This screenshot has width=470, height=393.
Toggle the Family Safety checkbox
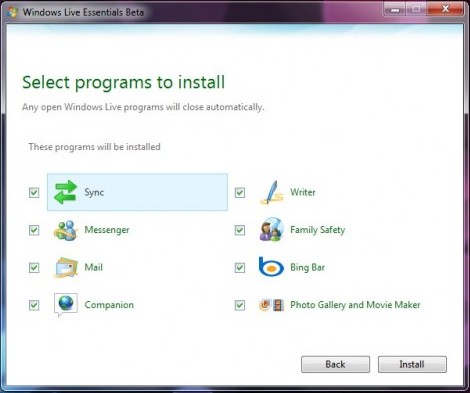[240, 230]
